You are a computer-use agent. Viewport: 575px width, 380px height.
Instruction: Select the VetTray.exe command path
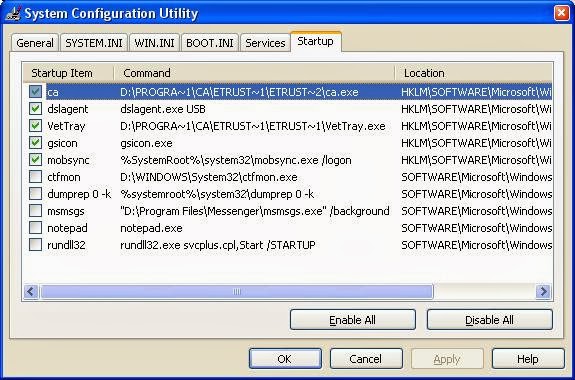point(253,126)
